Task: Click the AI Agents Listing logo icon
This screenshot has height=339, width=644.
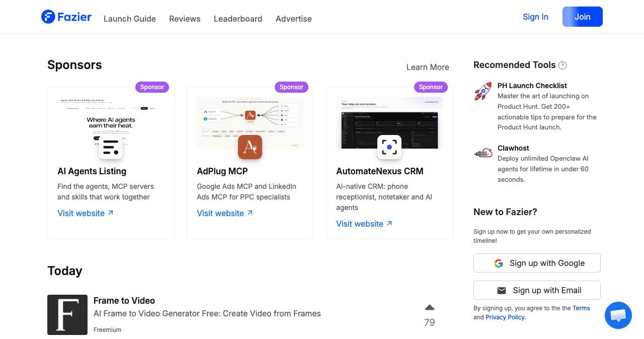Action: [111, 147]
